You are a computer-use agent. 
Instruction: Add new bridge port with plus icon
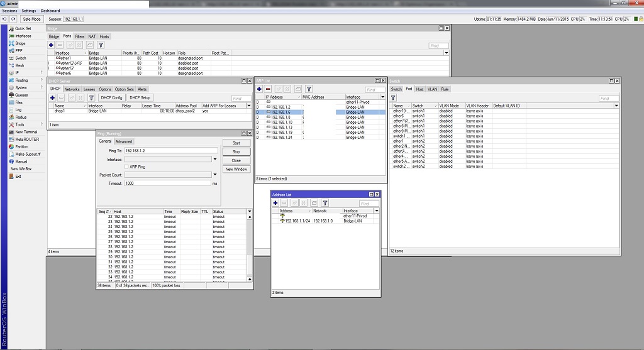pos(51,45)
